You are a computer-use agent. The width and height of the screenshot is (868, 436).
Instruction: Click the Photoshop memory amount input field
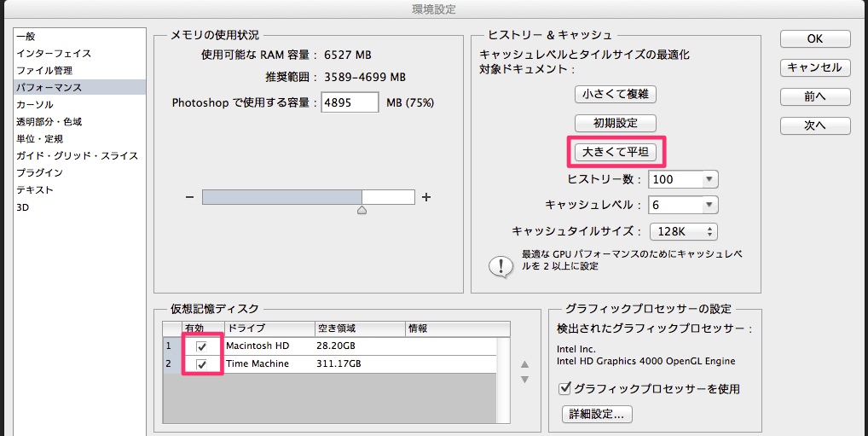[350, 103]
